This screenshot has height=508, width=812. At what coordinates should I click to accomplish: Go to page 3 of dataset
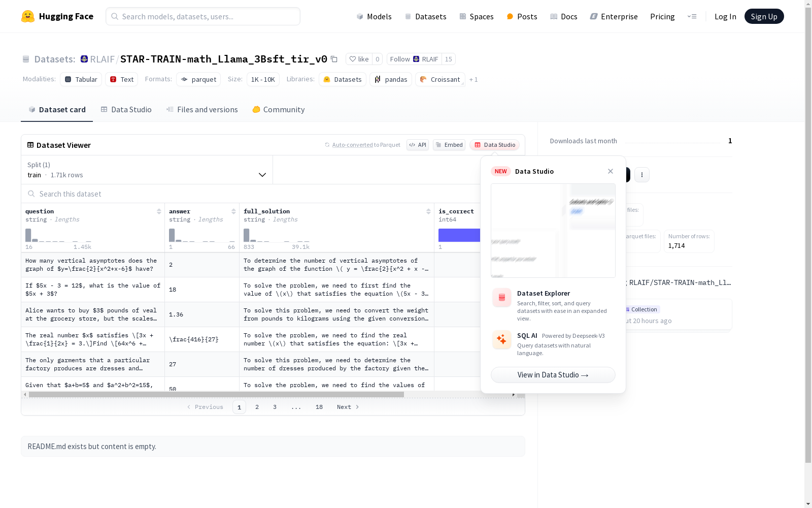pyautogui.click(x=275, y=407)
